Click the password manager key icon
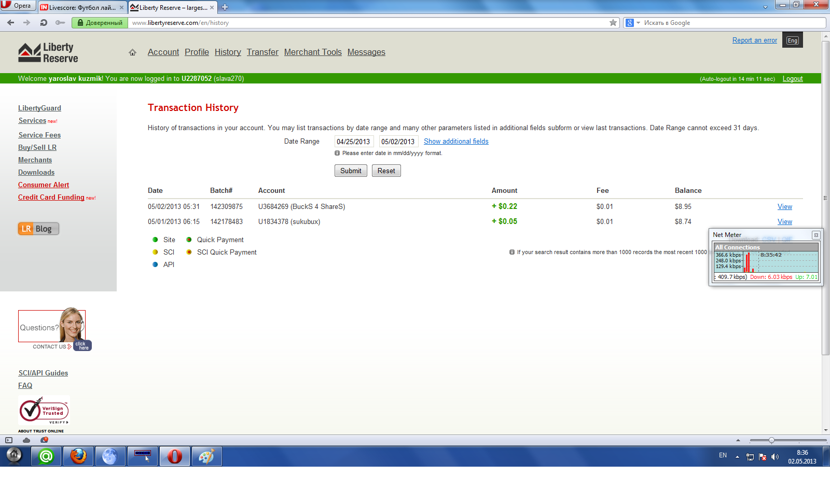Image resolution: width=830 pixels, height=504 pixels. pos(60,23)
